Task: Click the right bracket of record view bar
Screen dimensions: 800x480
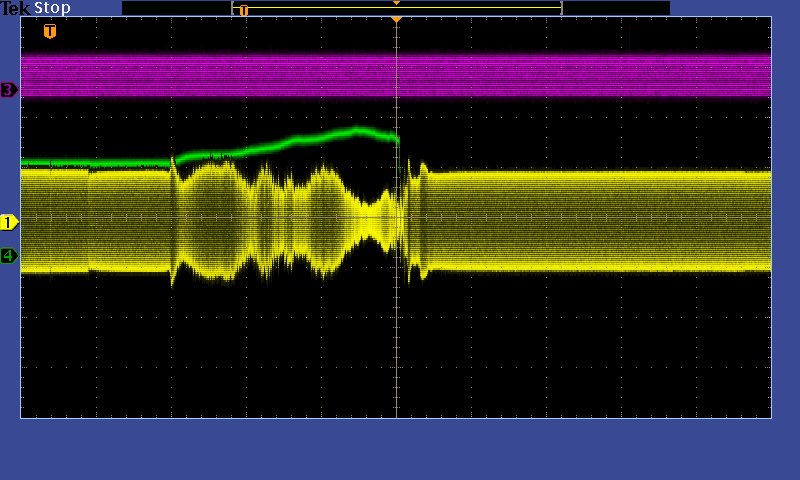Action: (x=561, y=8)
